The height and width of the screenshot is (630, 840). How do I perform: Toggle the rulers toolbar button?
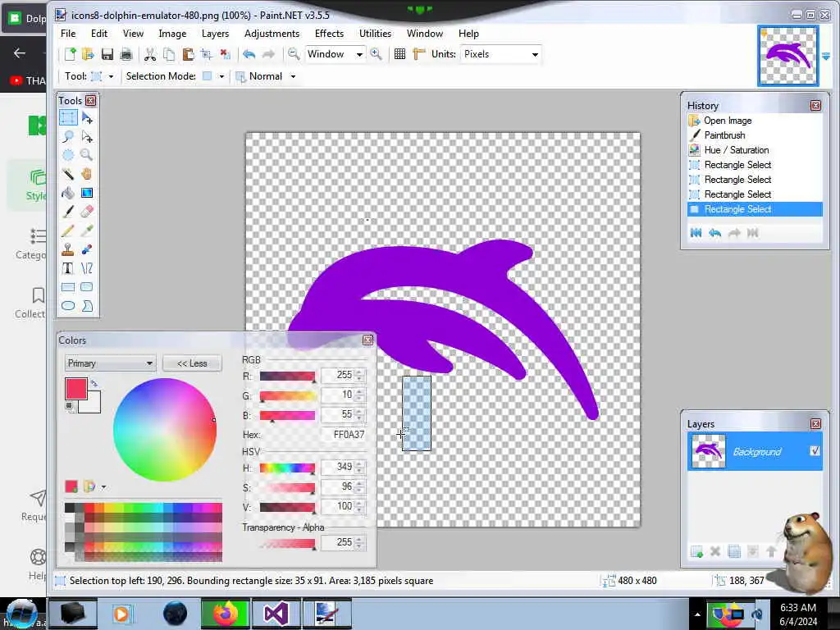pos(419,54)
